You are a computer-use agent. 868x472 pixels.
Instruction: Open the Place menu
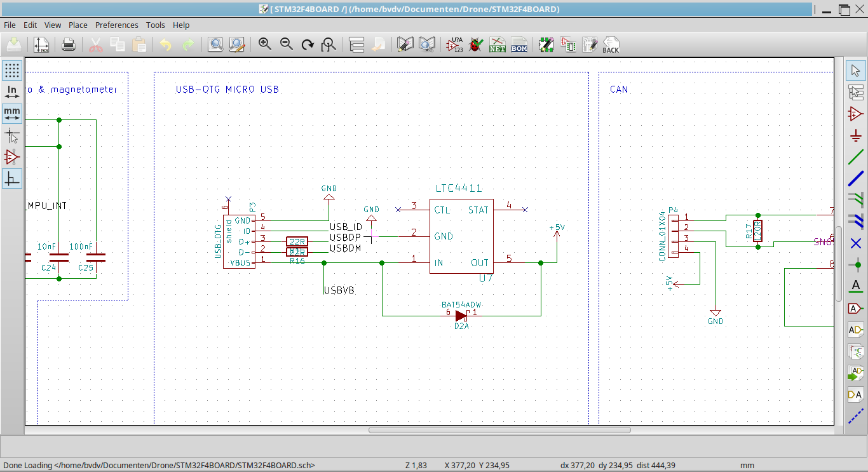78,25
